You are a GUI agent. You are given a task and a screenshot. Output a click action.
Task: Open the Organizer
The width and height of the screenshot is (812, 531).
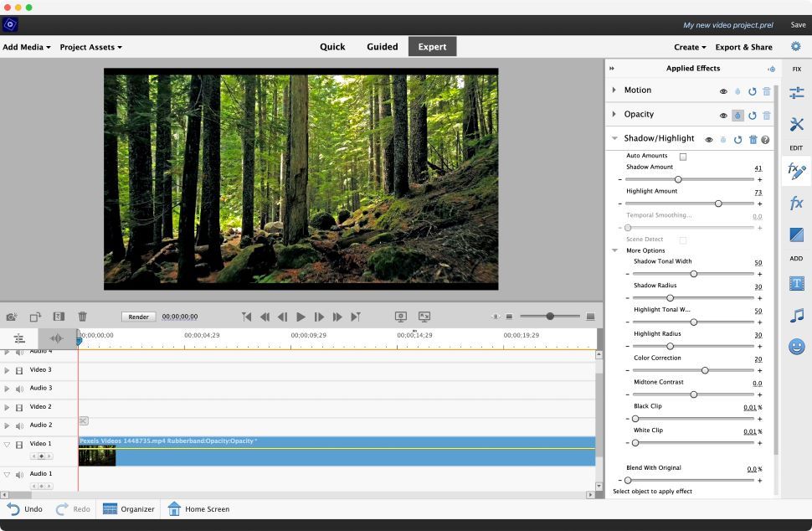click(134, 508)
